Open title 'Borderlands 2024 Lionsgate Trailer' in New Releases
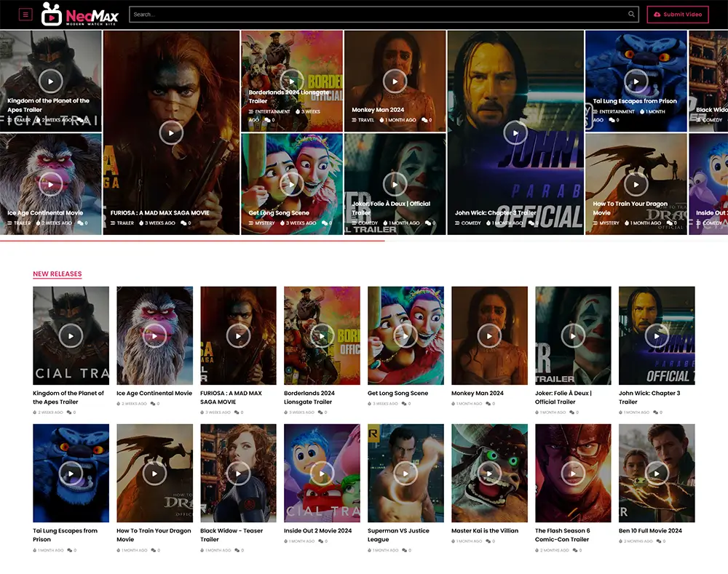This screenshot has height=574, width=728. pos(309,398)
